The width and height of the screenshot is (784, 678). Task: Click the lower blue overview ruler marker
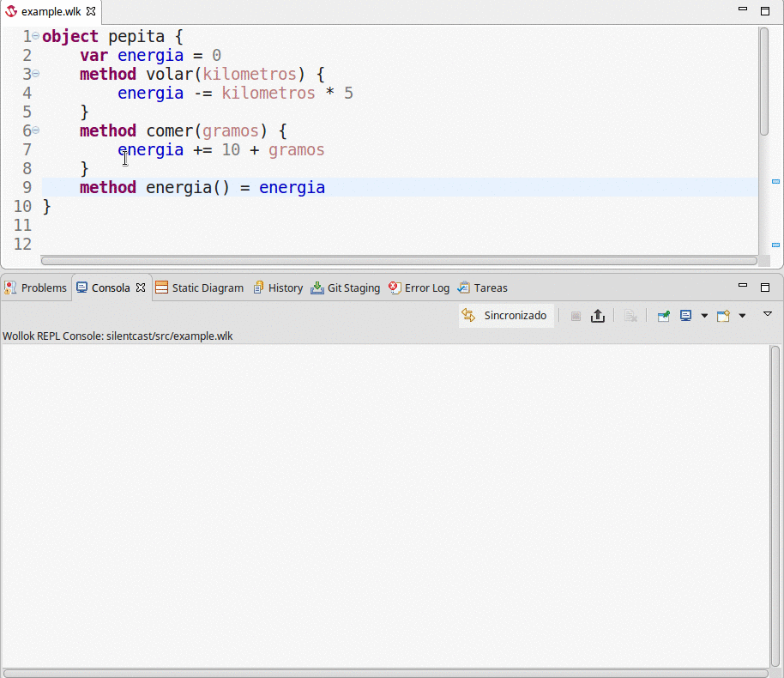tap(775, 245)
